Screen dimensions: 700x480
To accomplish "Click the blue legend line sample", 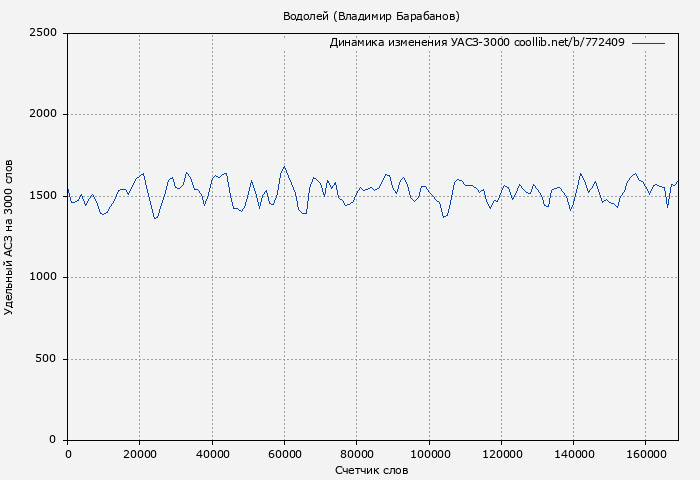I will [x=648, y=43].
